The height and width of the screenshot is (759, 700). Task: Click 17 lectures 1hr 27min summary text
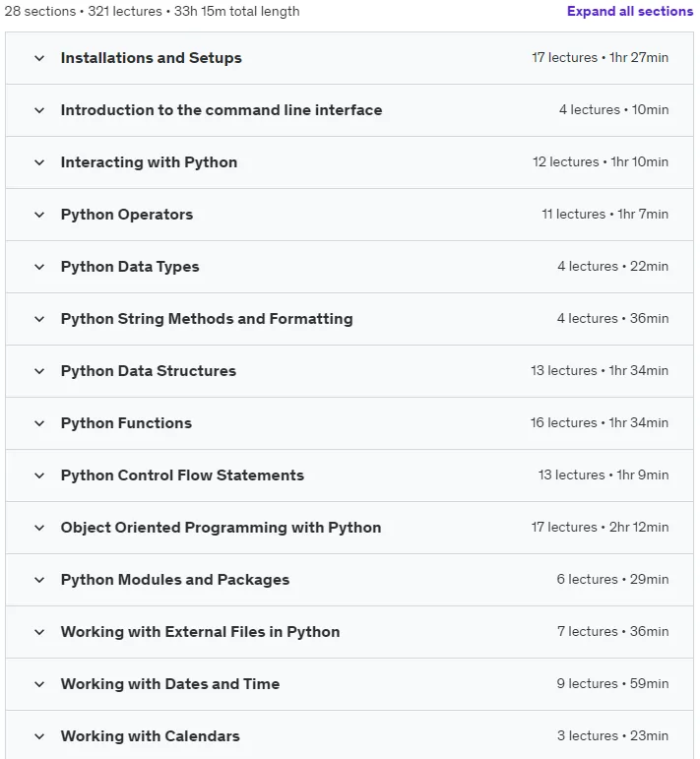(x=600, y=58)
